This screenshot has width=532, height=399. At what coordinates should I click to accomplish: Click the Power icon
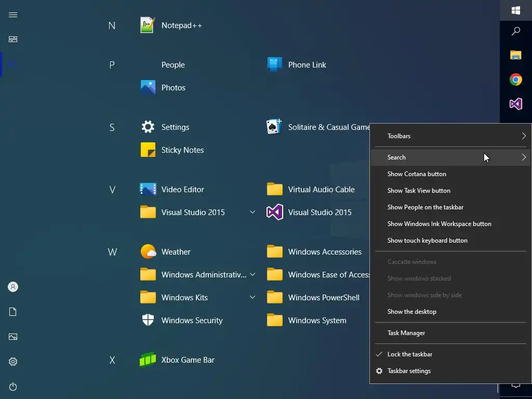pyautogui.click(x=13, y=387)
